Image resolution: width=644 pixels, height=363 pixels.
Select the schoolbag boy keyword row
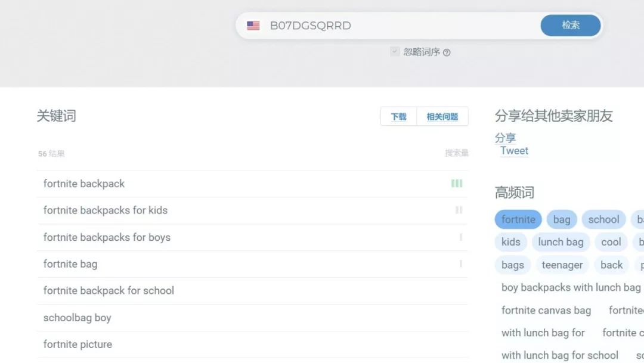coord(78,318)
